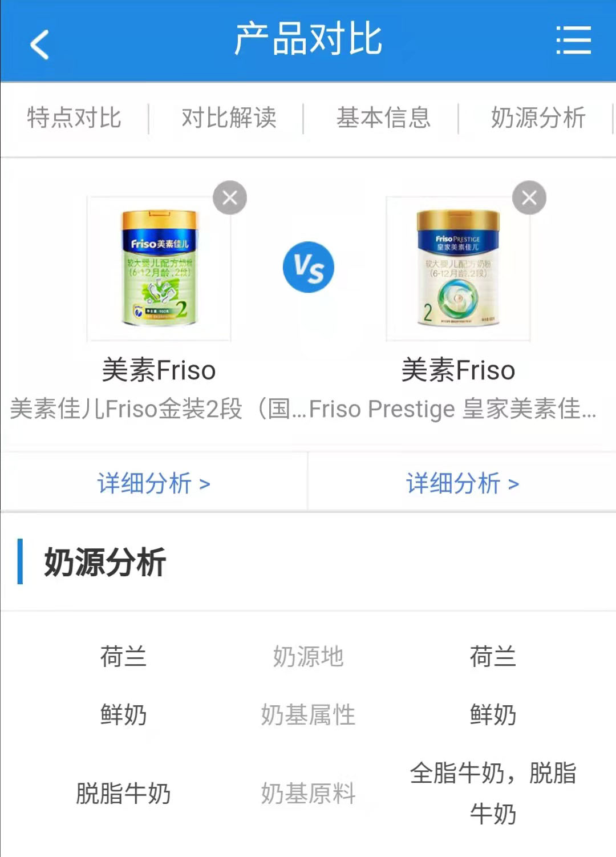Viewport: 616px width, 857px height.
Task: Open the list menu icon
Action: [x=573, y=40]
